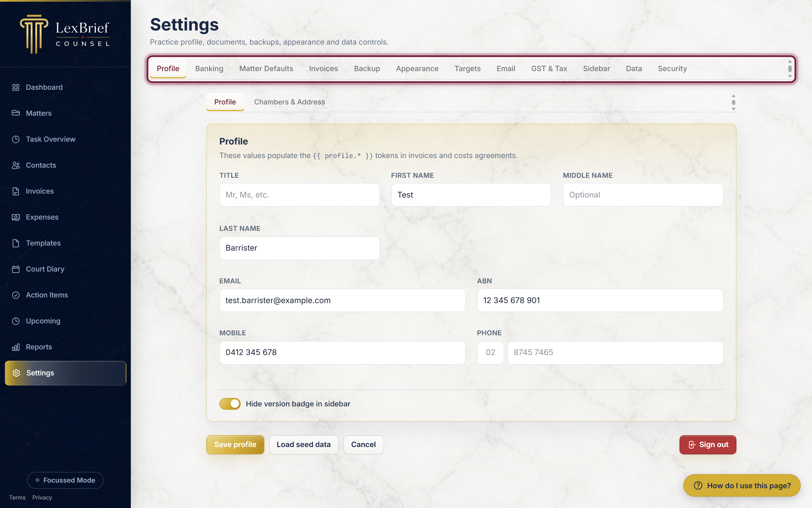The height and width of the screenshot is (508, 812).
Task: Go to the Security tab
Action: tap(672, 69)
